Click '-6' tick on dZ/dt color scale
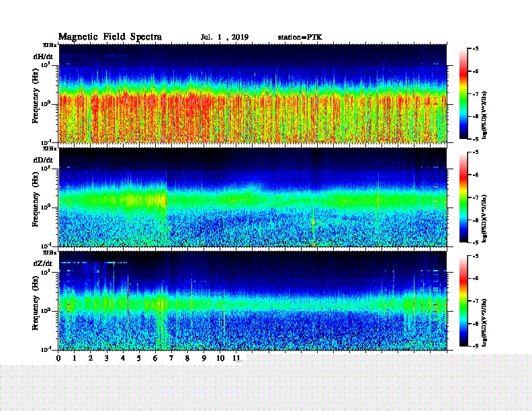Image resolution: width=532 pixels, height=411 pixels. pos(476,278)
